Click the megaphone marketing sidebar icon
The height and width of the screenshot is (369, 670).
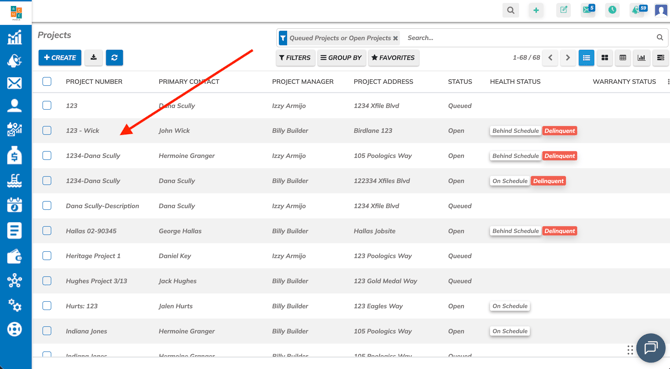15,61
